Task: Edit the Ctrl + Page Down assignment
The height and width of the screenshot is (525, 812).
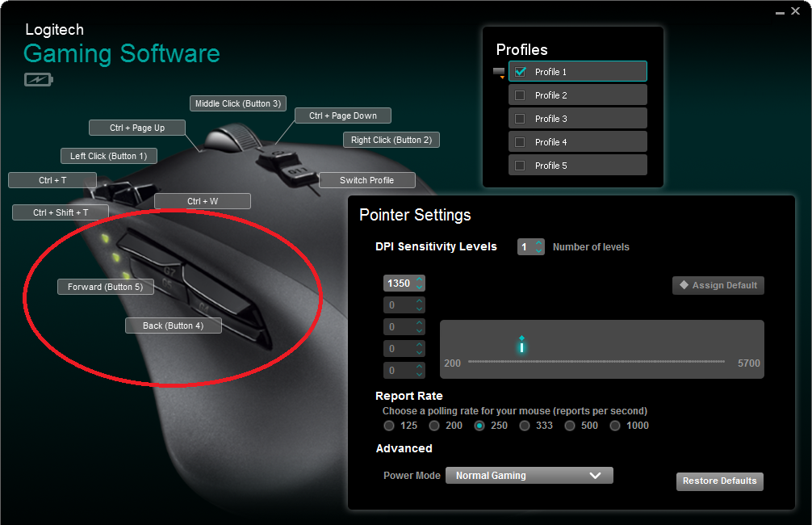Action: tap(343, 115)
